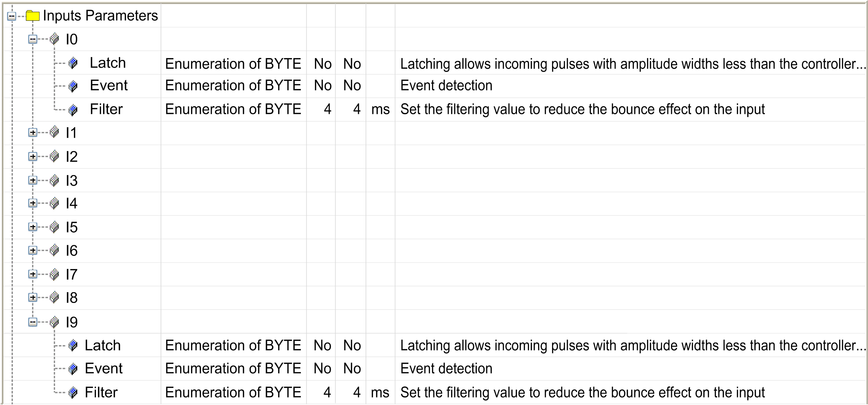Image resolution: width=868 pixels, height=405 pixels.
Task: Expand the I1 input node
Action: (x=33, y=132)
